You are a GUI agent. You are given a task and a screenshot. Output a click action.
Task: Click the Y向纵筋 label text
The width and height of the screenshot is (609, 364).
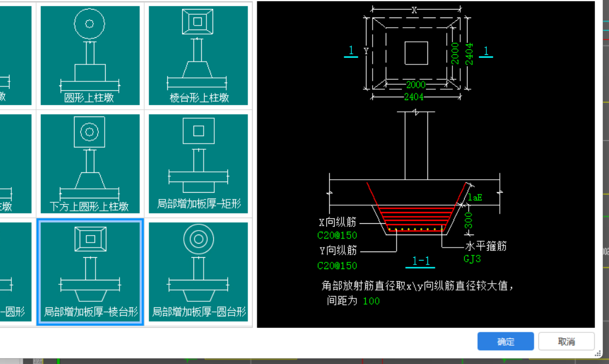[x=338, y=251]
